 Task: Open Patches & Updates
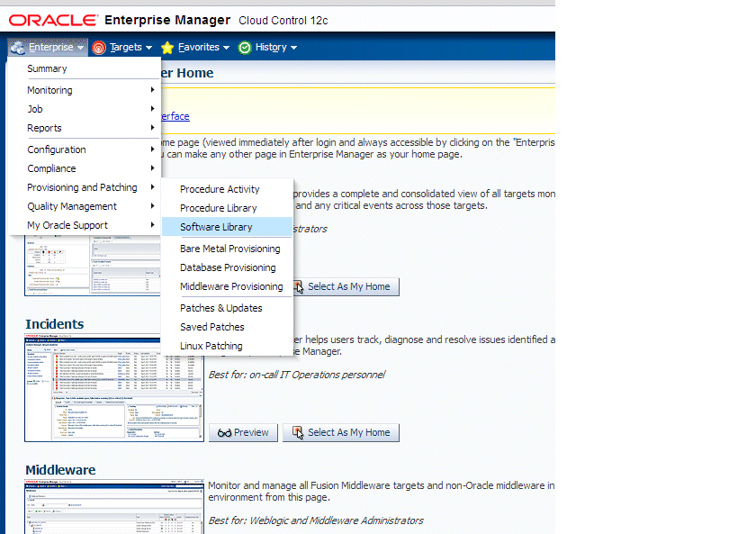pyautogui.click(x=227, y=308)
